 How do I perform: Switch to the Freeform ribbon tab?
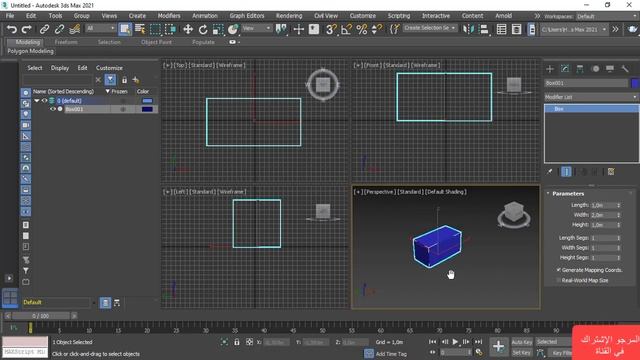(66, 42)
